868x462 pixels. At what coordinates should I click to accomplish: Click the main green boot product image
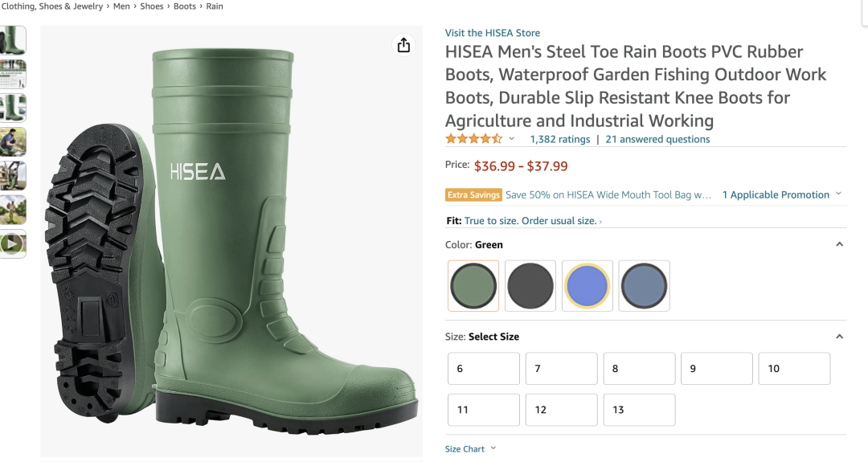tap(231, 241)
